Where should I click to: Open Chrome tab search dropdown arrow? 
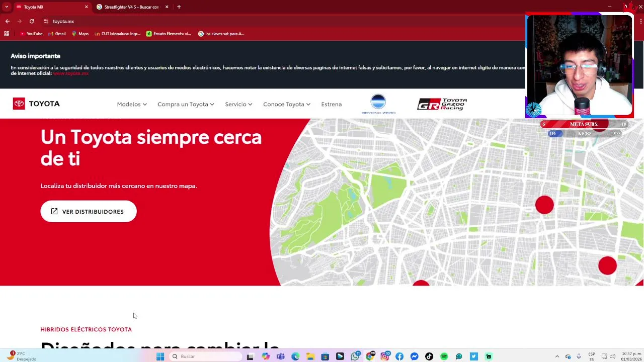point(7,7)
